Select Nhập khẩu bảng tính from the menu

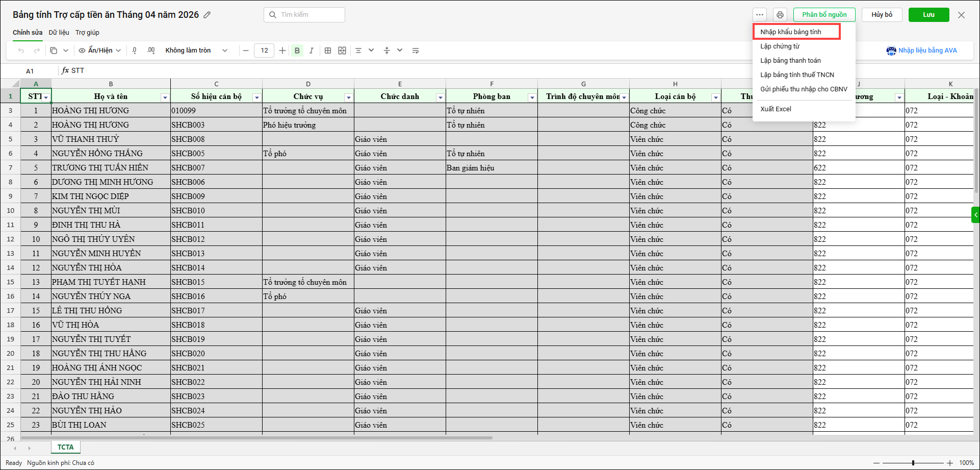pos(791,32)
